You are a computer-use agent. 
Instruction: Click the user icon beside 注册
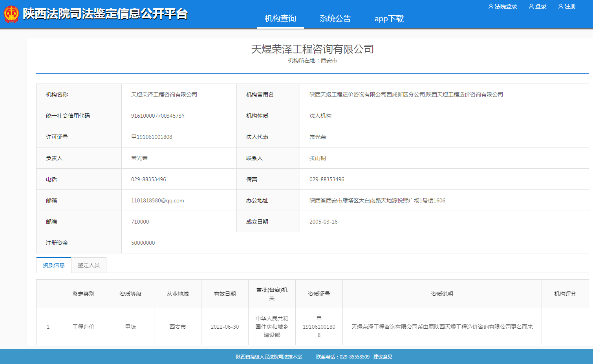tap(560, 6)
